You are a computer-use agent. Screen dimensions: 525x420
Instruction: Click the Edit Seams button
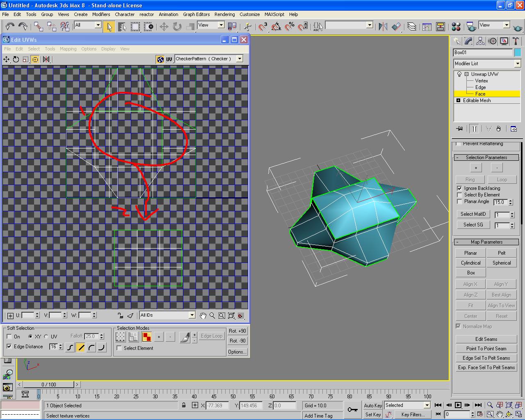(x=486, y=339)
